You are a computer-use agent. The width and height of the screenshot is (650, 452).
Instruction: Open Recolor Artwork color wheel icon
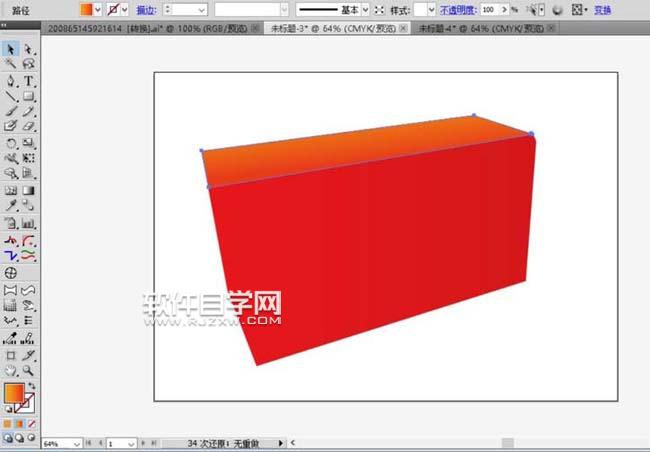click(558, 10)
